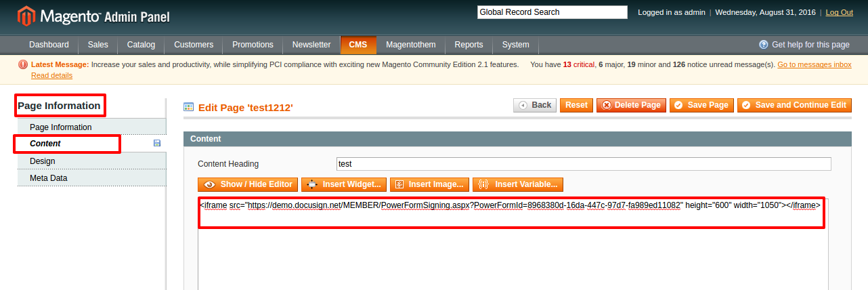Click the '13 critical' message count
This screenshot has width=868, height=290.
point(579,64)
